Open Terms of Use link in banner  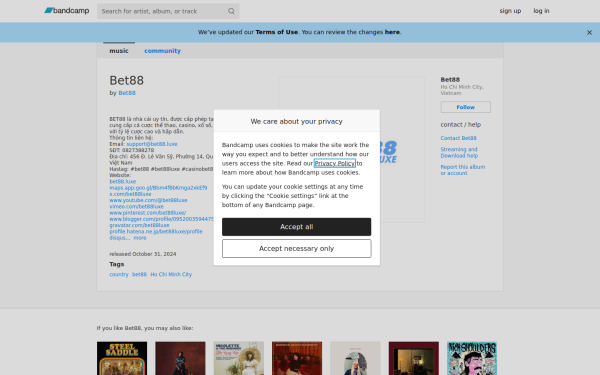tap(276, 32)
